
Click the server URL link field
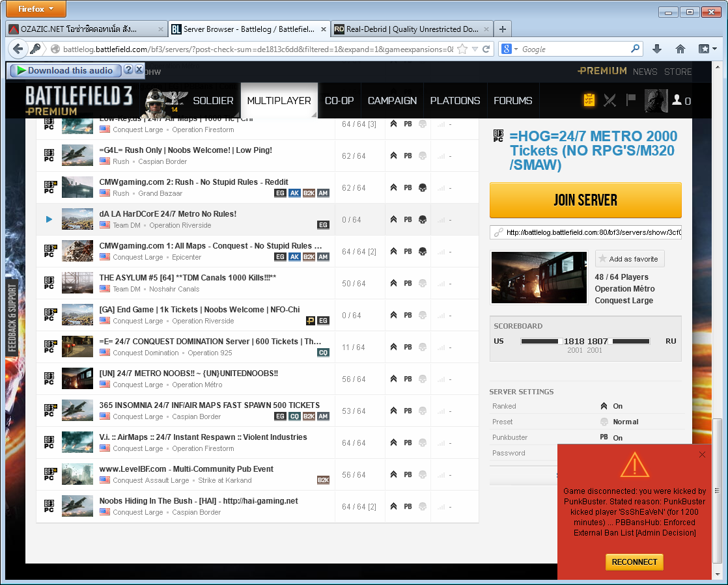[x=585, y=232]
